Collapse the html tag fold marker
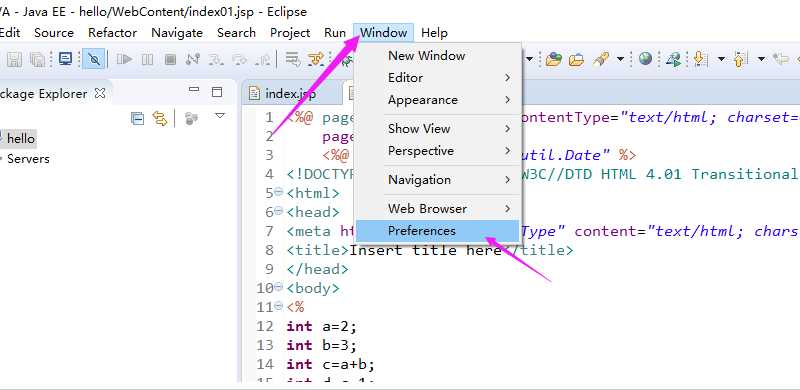This screenshot has height=390, width=800. pos(279,192)
